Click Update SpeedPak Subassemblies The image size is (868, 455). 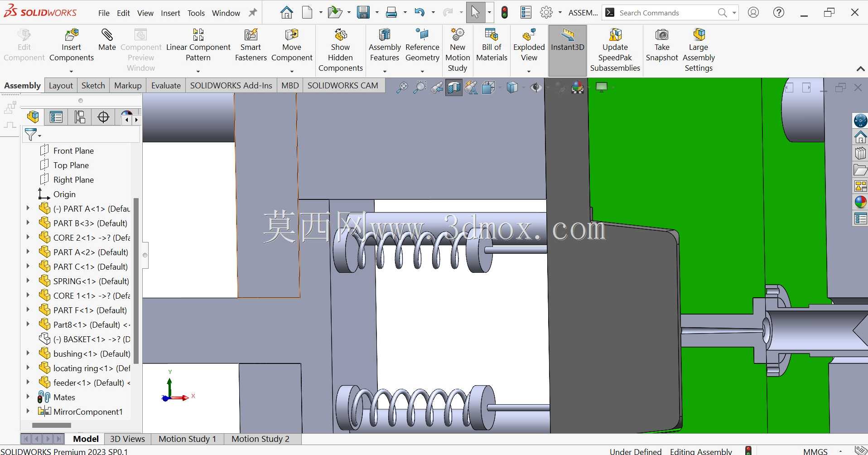(x=615, y=50)
